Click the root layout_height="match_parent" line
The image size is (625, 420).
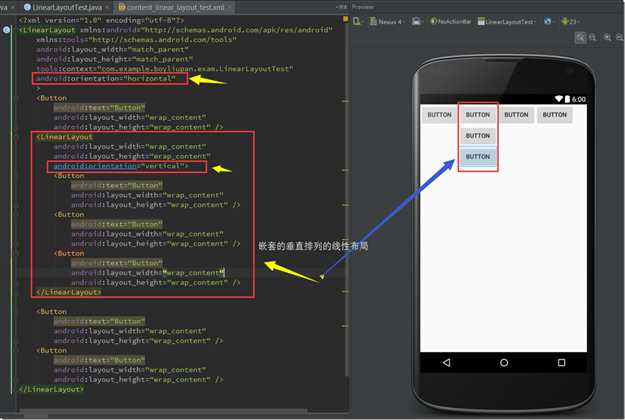click(114, 59)
